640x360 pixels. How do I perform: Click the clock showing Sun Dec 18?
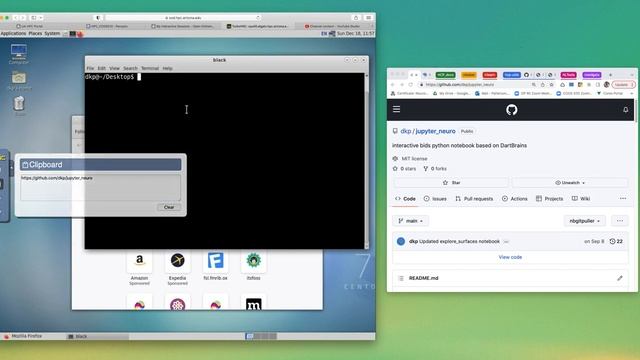356,33
